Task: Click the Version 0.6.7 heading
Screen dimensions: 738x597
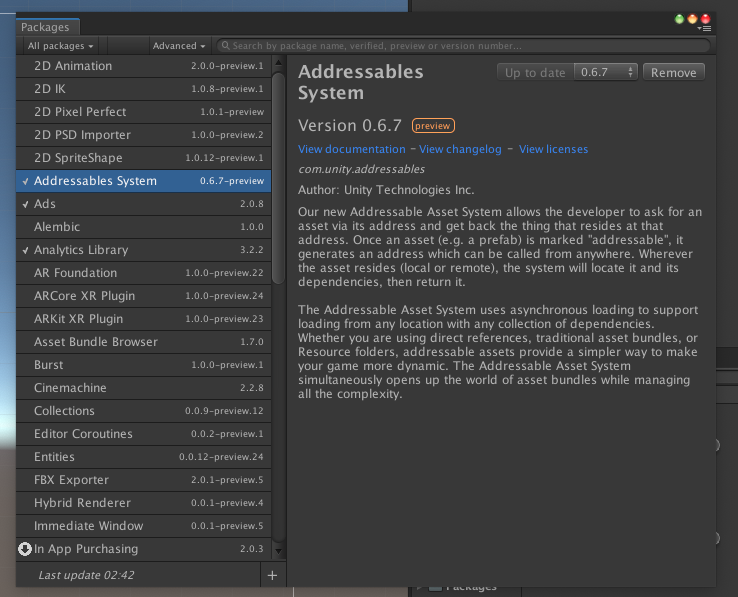Action: 350,126
